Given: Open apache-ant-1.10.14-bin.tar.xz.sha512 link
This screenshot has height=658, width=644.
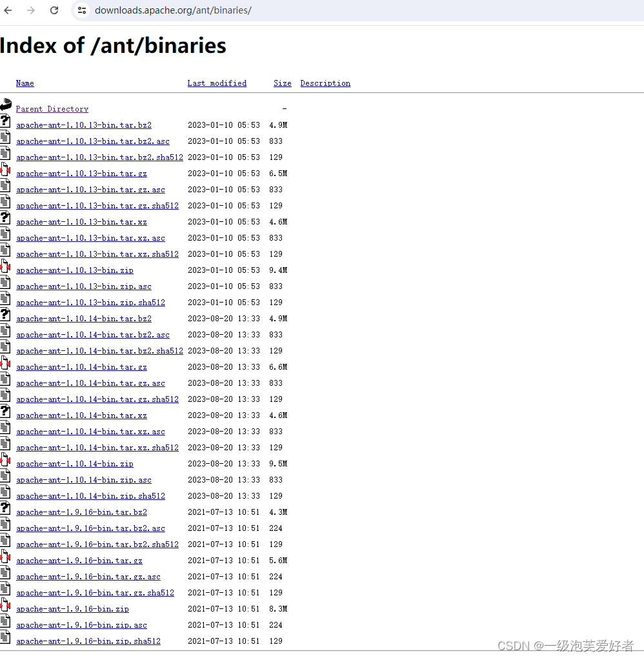Looking at the screenshot, I should click(x=97, y=448).
